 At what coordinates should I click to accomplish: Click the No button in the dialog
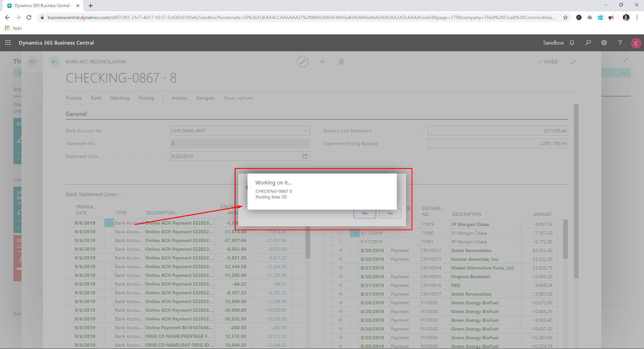(390, 214)
